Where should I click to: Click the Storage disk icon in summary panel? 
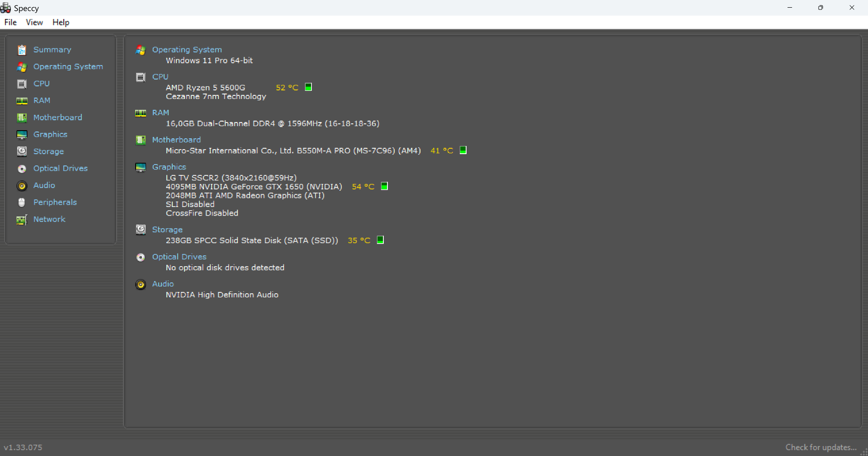point(141,230)
